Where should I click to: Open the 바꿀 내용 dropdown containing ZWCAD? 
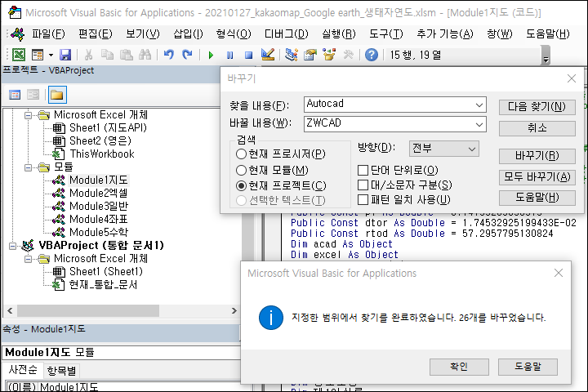[479, 124]
